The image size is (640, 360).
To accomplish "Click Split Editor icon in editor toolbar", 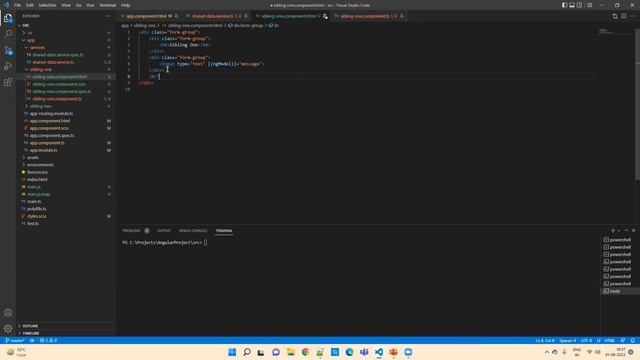I will (x=624, y=16).
